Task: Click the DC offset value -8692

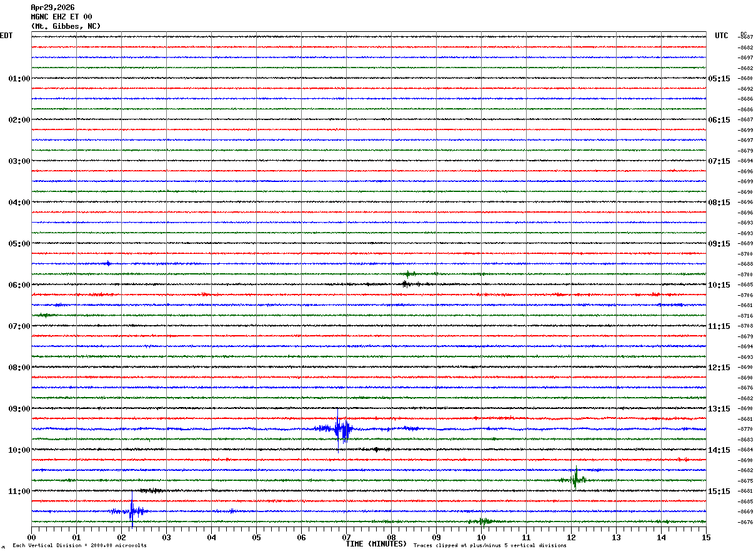Action: pyautogui.click(x=746, y=89)
